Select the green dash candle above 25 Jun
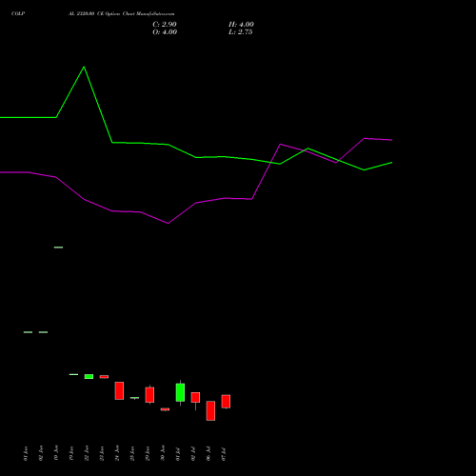This screenshot has width=476, height=476. click(x=134, y=398)
